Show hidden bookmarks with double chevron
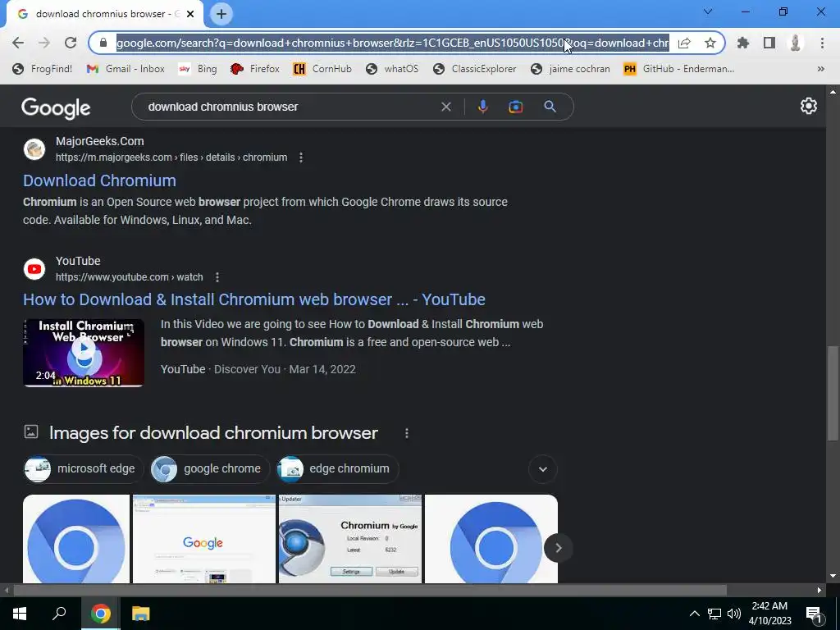The image size is (840, 630). [820, 69]
